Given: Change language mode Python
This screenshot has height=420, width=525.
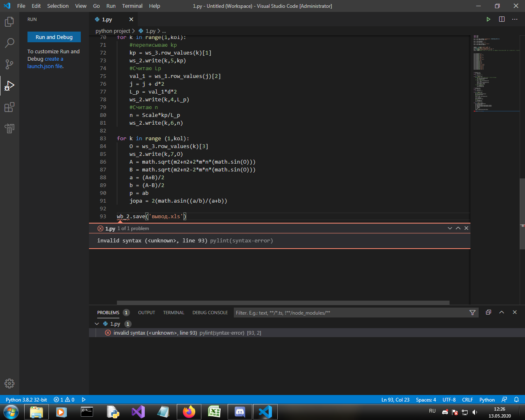Looking at the screenshot, I should [x=487, y=399].
